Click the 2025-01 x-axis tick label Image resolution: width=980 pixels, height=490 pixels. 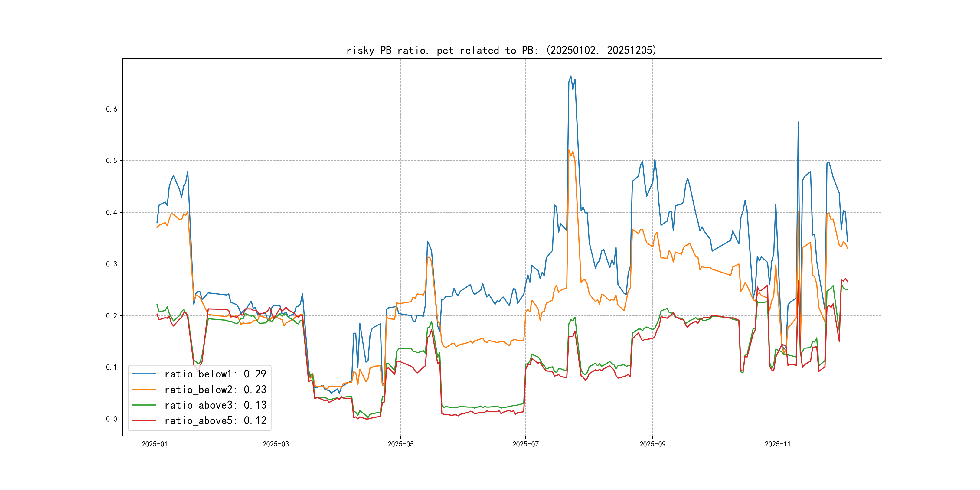click(155, 444)
